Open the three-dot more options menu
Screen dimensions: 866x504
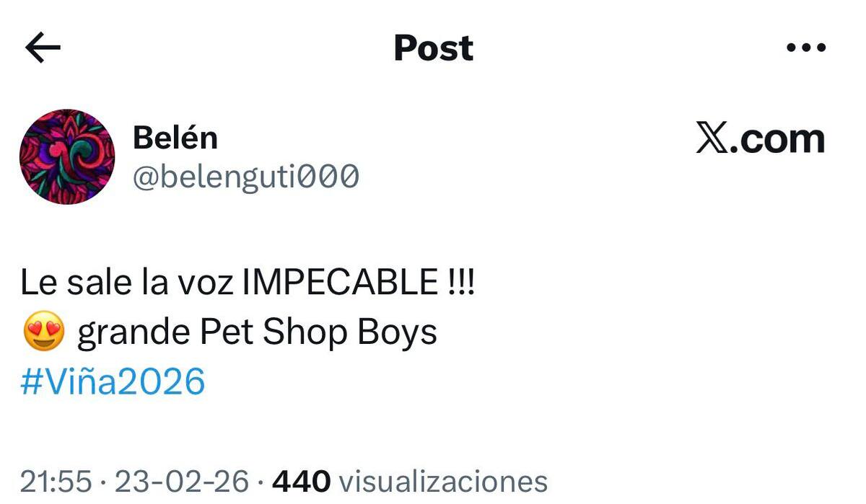click(x=805, y=48)
